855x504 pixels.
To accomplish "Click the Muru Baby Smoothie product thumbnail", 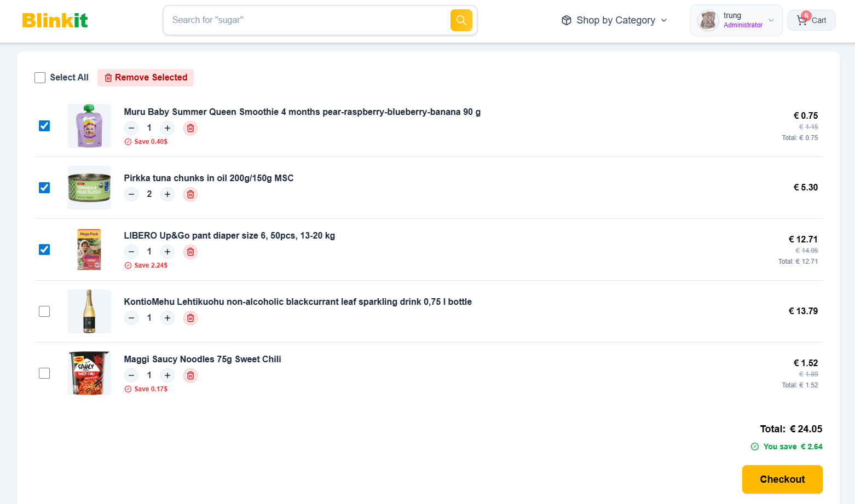I will click(89, 126).
